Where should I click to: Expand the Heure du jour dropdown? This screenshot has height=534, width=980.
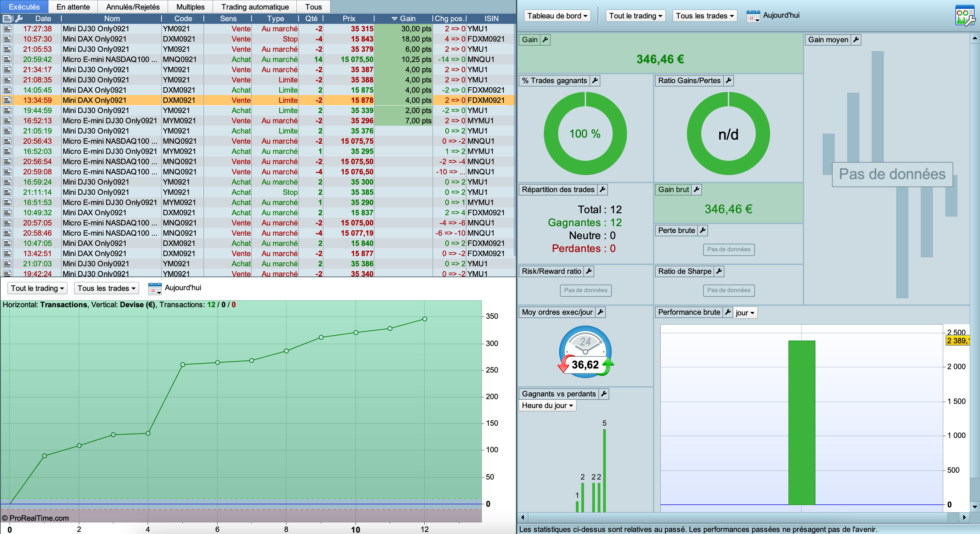(x=547, y=406)
